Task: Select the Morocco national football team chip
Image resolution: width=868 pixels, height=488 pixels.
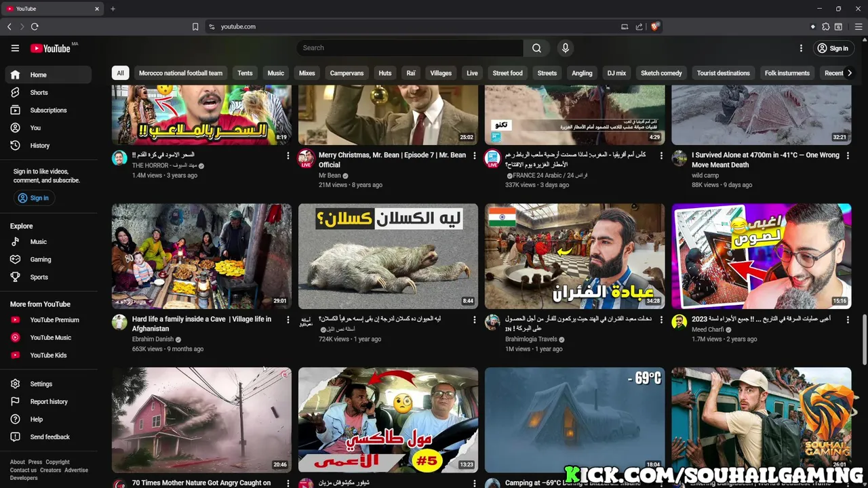Action: click(180, 73)
